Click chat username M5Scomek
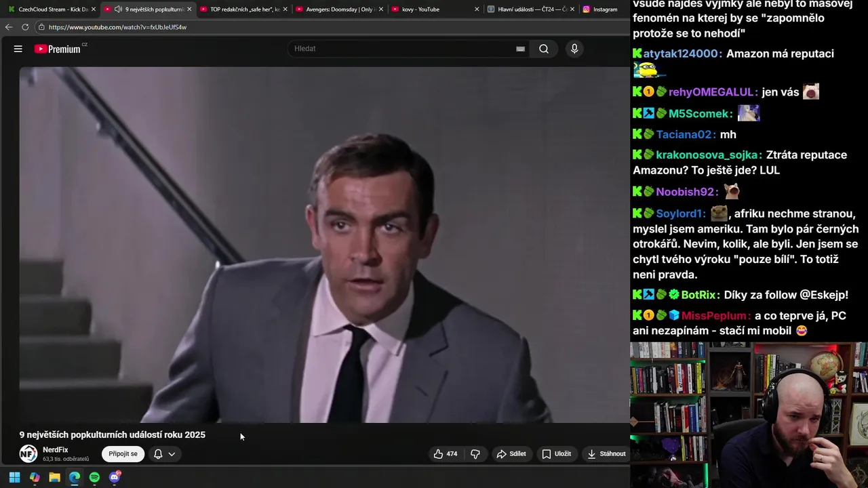 (x=700, y=113)
